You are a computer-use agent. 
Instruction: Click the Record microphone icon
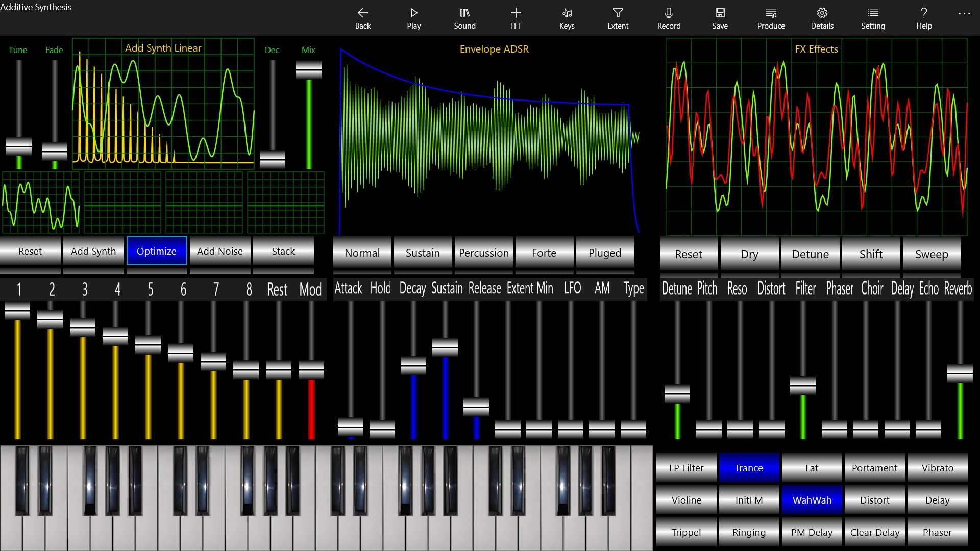click(x=669, y=18)
